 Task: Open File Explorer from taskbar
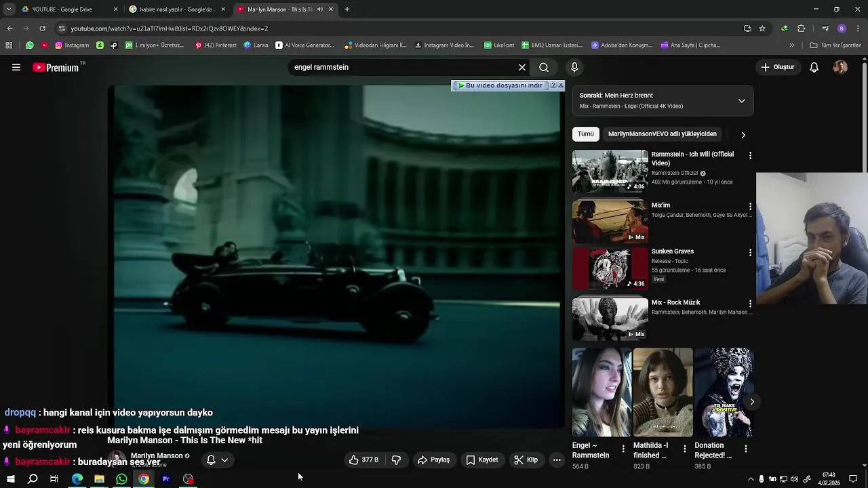point(99,479)
